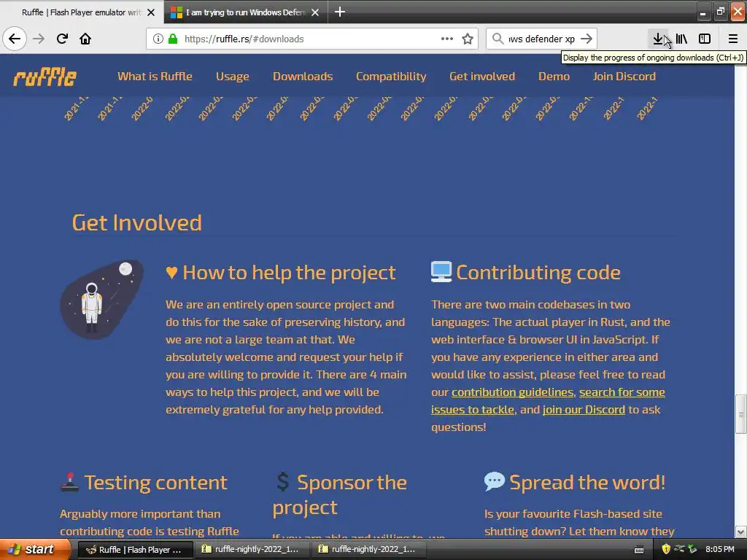Click the Get Involved heading
Viewport: 747px width, 560px height.
(x=137, y=222)
